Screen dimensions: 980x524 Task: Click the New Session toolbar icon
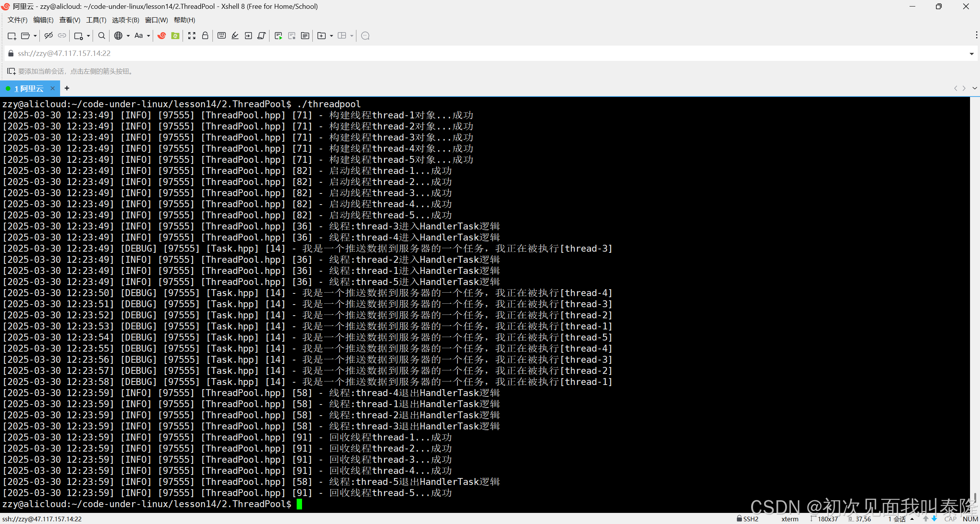point(11,36)
